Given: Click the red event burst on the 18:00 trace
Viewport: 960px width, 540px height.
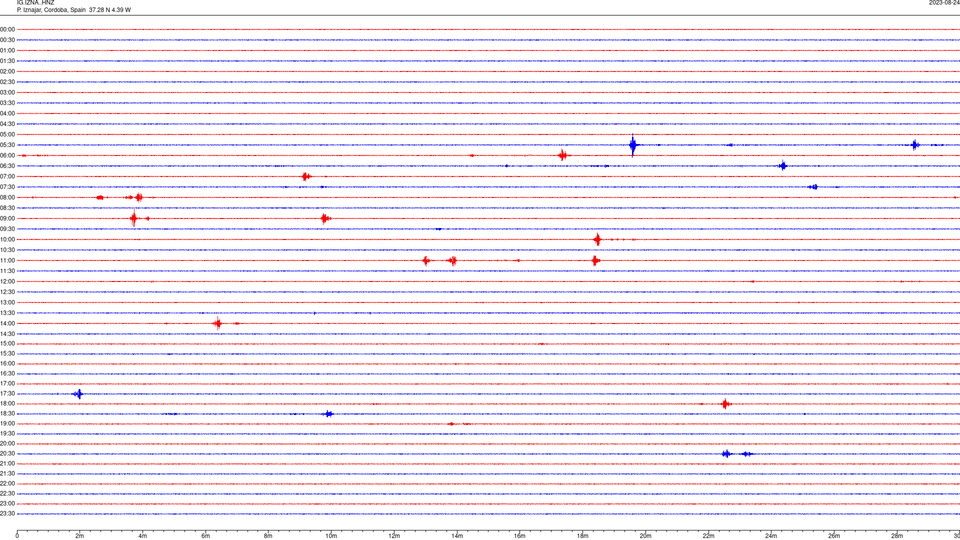Looking at the screenshot, I should [x=726, y=403].
